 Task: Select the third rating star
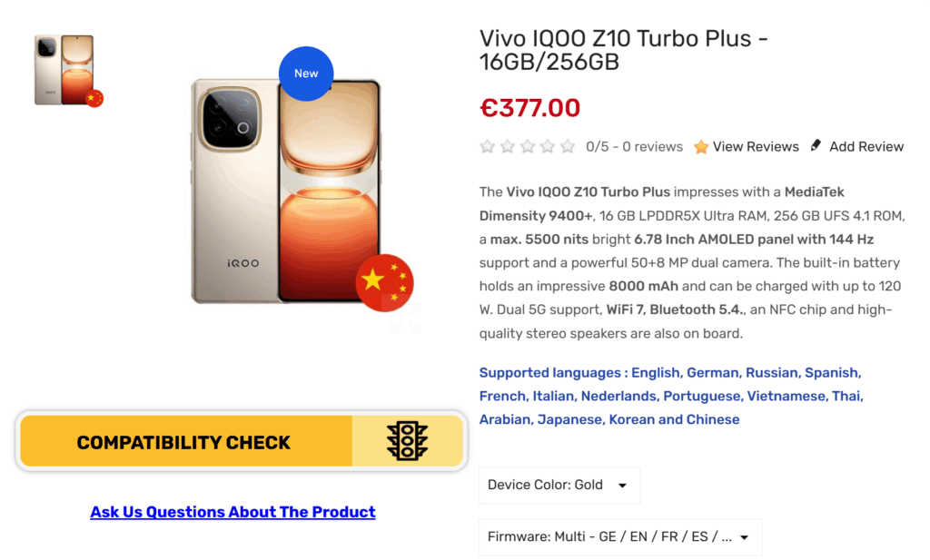(528, 147)
